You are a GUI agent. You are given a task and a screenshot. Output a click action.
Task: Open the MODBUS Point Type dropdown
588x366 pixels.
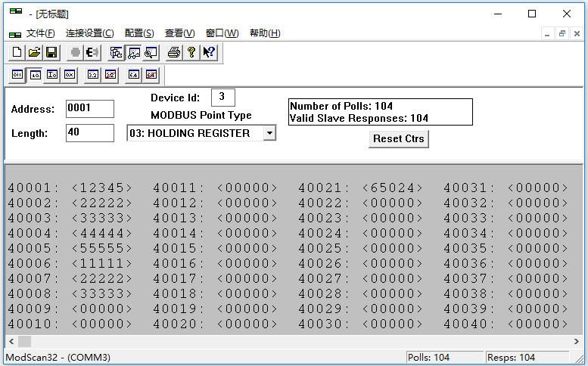269,133
